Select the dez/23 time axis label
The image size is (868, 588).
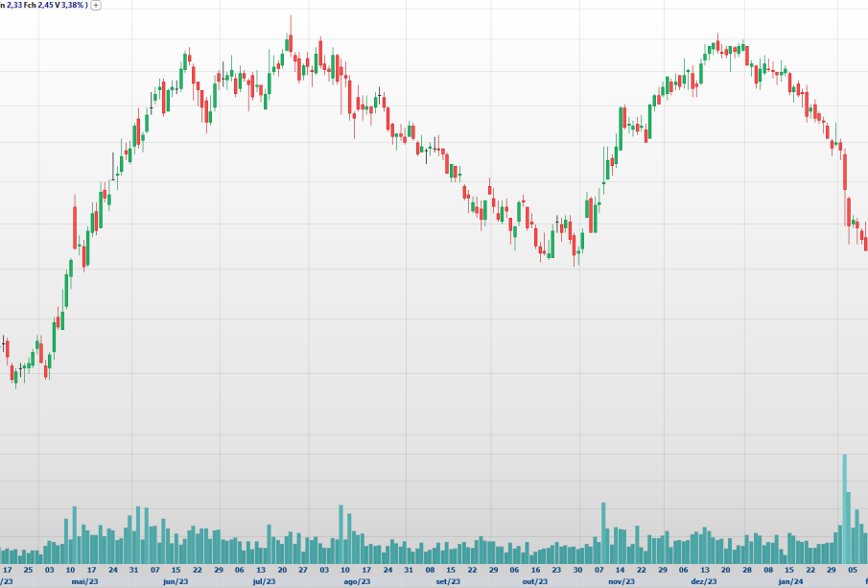[x=703, y=581]
